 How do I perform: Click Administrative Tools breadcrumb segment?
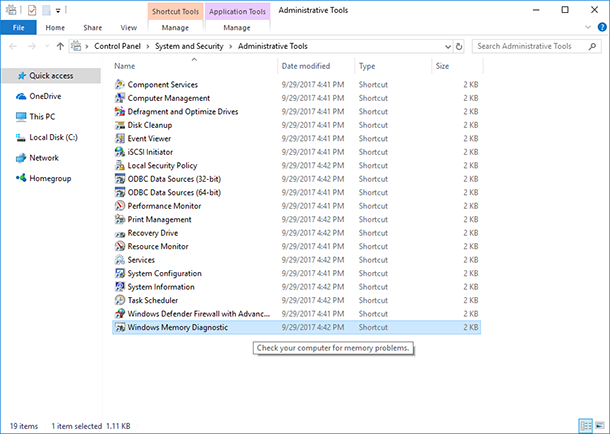coord(273,46)
